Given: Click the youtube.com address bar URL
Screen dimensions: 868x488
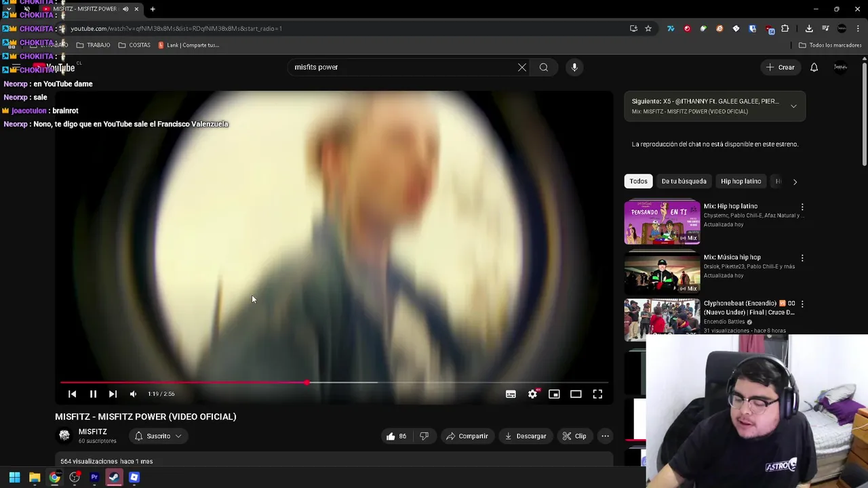Looking at the screenshot, I should [176, 28].
